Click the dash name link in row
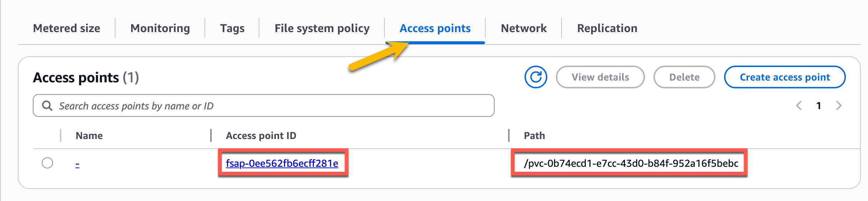 point(77,164)
